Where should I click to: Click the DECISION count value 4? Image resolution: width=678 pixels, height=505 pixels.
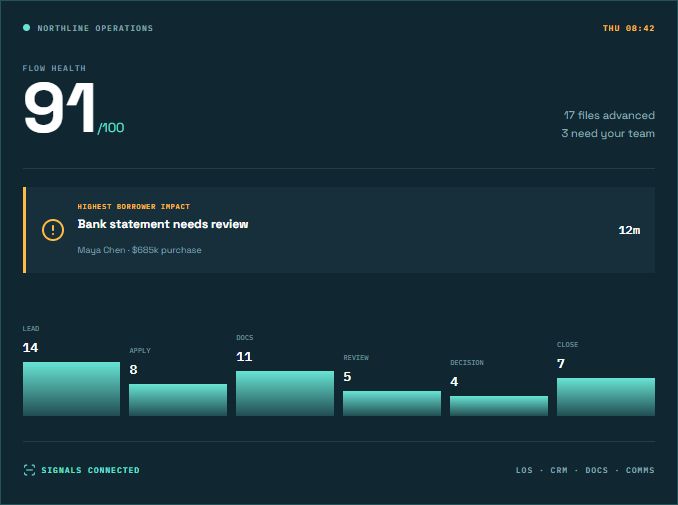[x=454, y=382]
